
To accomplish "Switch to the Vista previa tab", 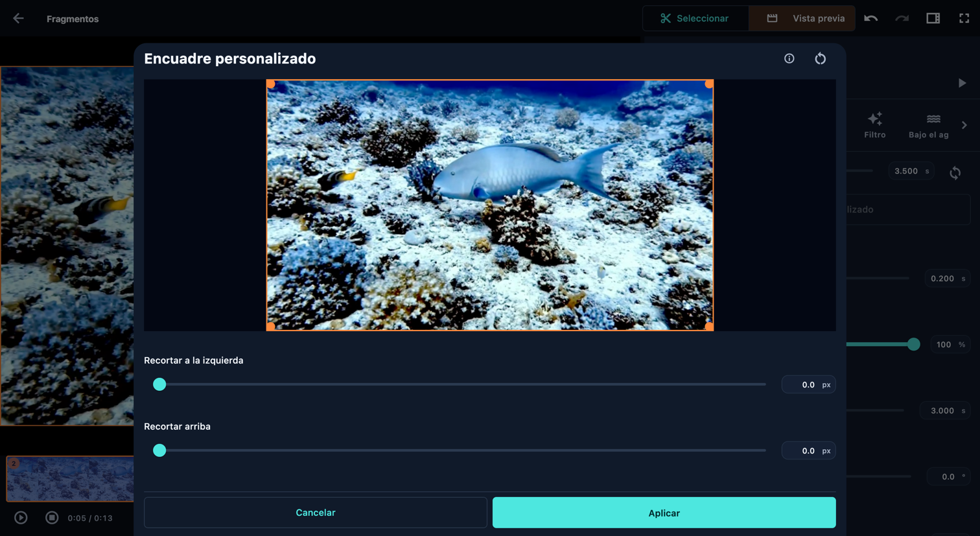I will pos(802,18).
